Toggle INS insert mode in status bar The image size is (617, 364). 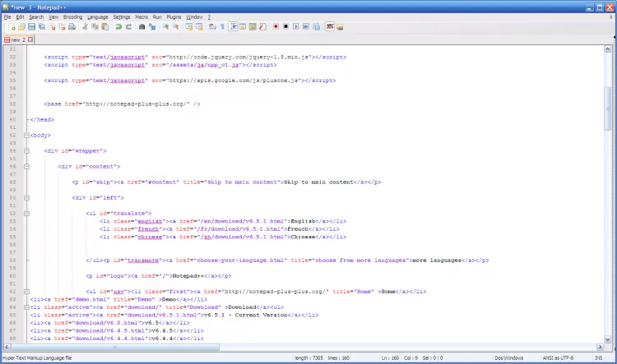coord(598,358)
